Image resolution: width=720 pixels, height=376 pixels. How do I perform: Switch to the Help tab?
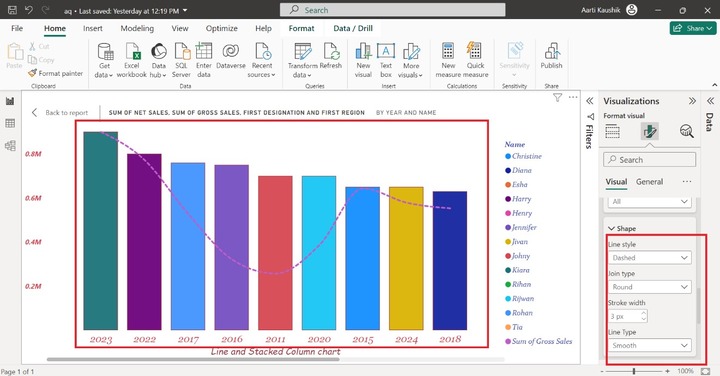[263, 28]
